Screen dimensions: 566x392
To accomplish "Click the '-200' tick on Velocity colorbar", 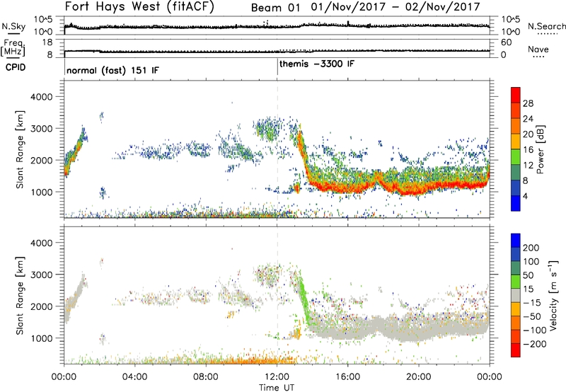I will coord(534,345).
